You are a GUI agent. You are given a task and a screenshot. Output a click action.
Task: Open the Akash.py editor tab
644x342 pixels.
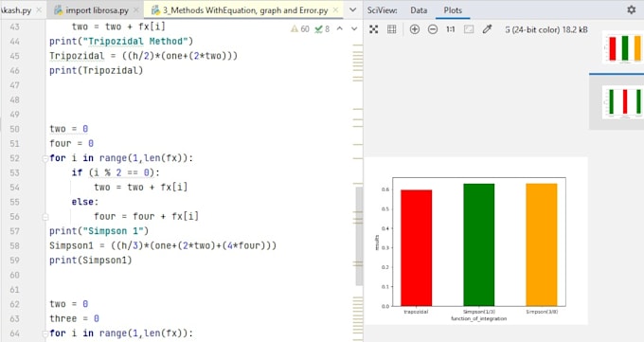pos(15,10)
